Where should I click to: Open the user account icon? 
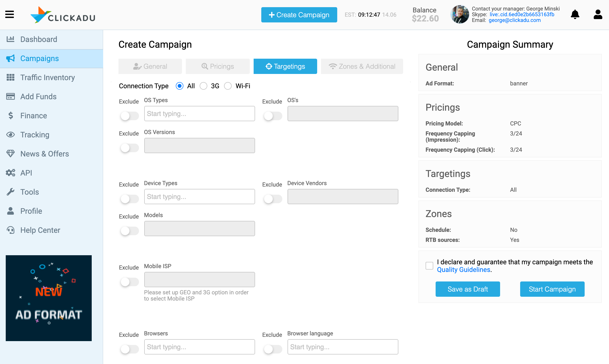click(x=598, y=15)
